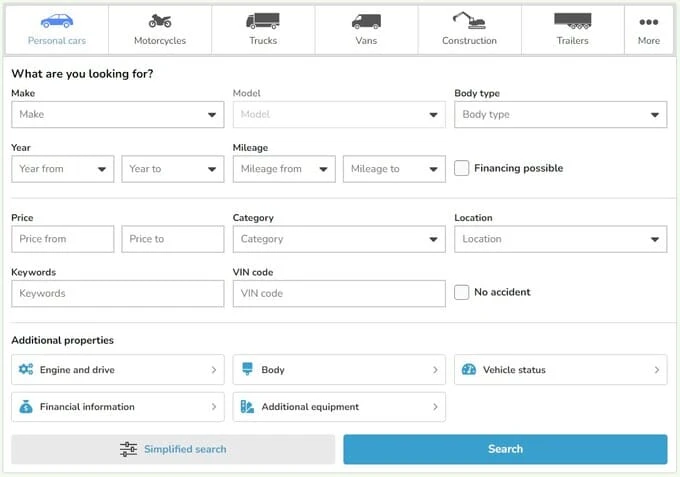This screenshot has height=477, width=680.
Task: Switch to the Motorcycles tab label
Action: coord(160,40)
